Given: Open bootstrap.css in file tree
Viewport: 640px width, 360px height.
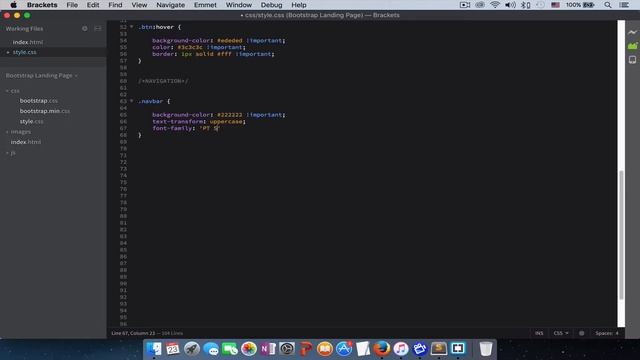Looking at the screenshot, I should tap(39, 100).
